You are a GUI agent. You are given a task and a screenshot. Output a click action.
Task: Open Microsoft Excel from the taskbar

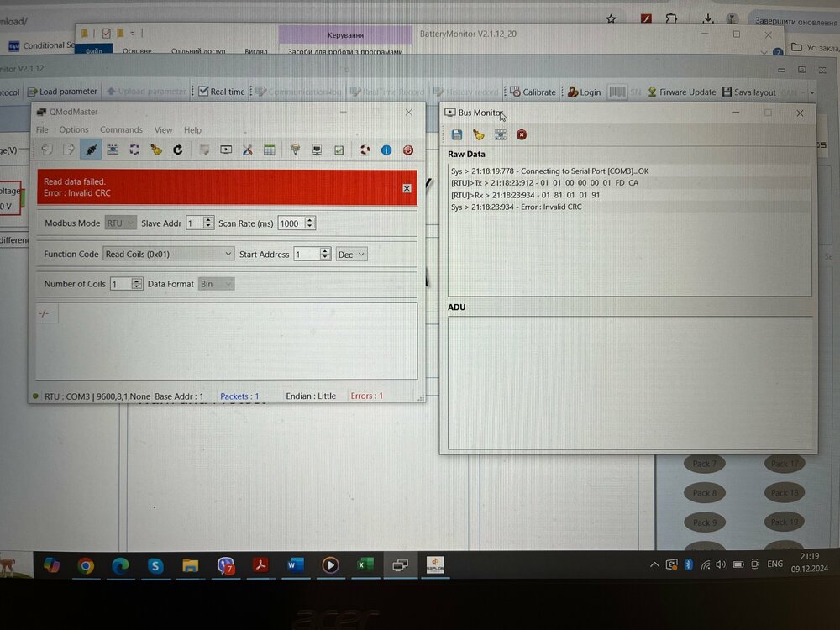(x=365, y=565)
